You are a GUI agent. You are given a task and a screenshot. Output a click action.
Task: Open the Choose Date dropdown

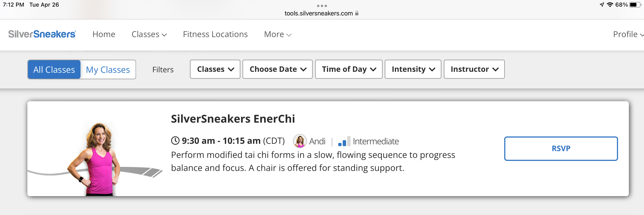(277, 69)
